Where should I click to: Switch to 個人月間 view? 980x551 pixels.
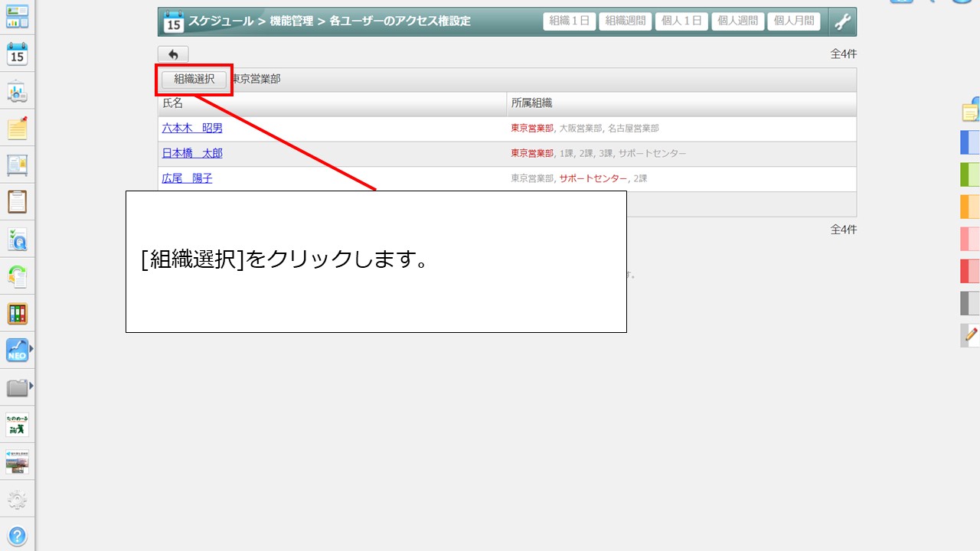click(794, 21)
